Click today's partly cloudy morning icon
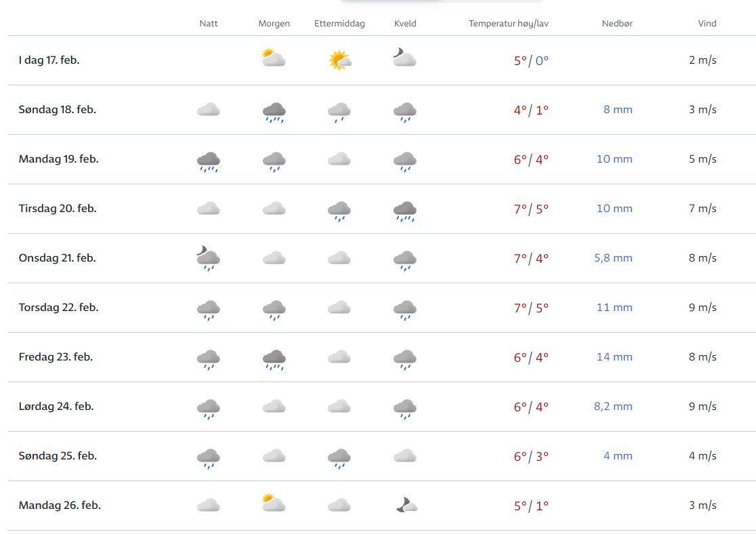This screenshot has width=756, height=534. point(274,58)
